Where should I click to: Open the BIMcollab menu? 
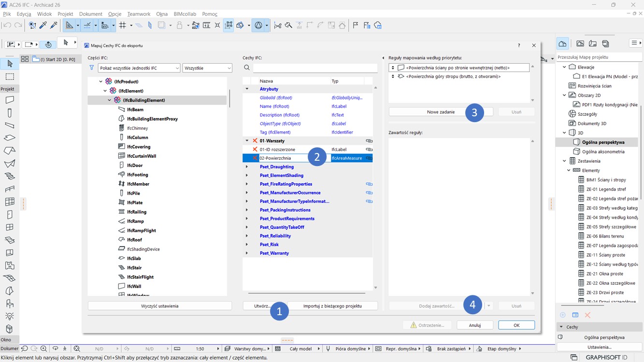point(185,14)
